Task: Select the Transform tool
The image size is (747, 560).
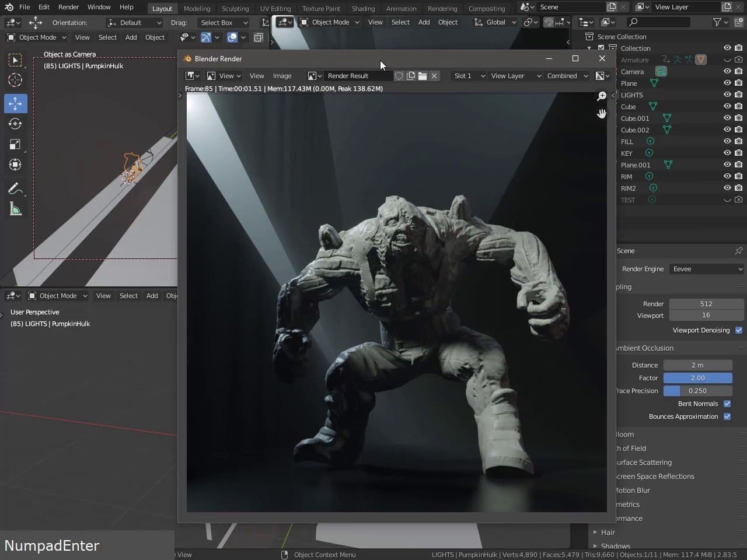Action: click(x=15, y=164)
